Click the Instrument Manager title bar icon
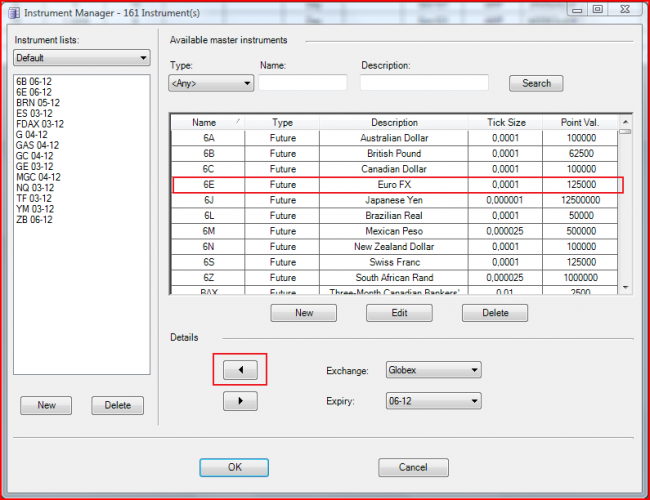Image resolution: width=650 pixels, height=500 pixels. (14, 13)
